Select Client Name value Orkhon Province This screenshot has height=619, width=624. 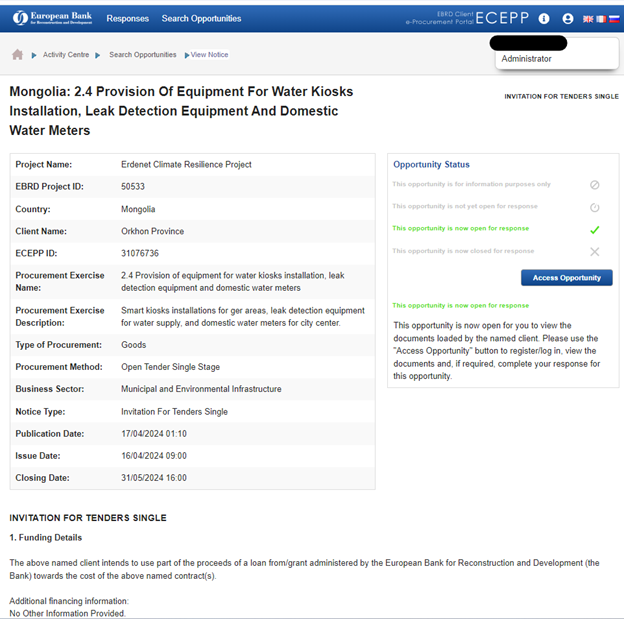[152, 231]
